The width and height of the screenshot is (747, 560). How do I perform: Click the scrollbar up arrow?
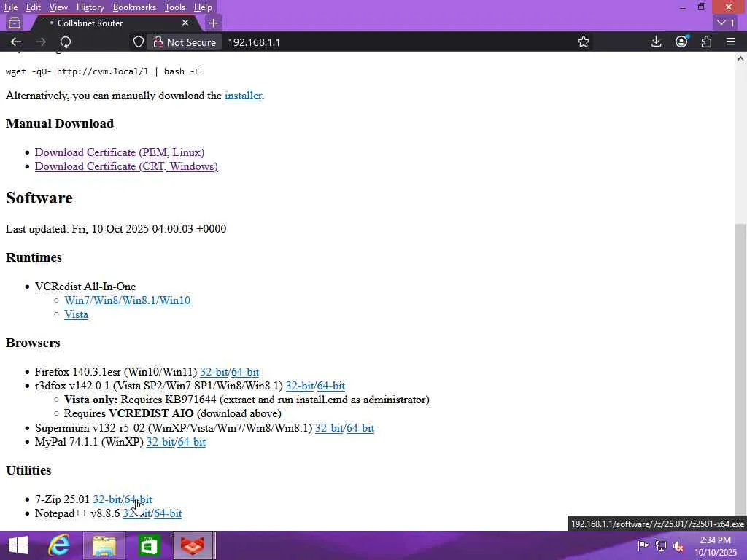[740, 58]
